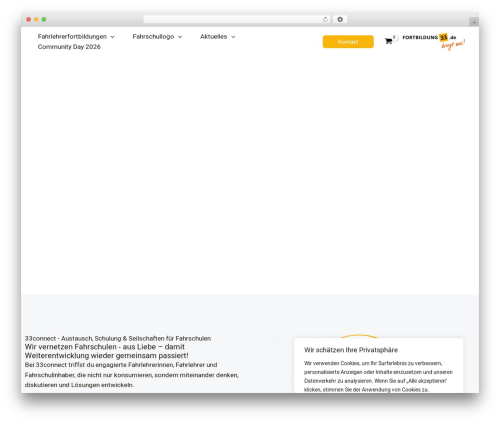Click the "Wir schätzen Ihre Privatsphäre" cookie heading
The height and width of the screenshot is (423, 500).
(351, 350)
